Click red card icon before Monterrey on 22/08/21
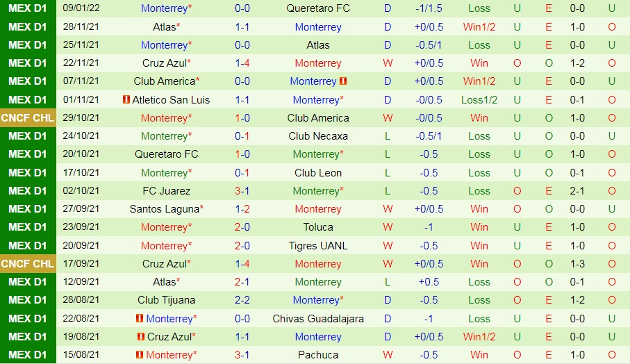This screenshot has height=364, width=630. pyautogui.click(x=140, y=318)
